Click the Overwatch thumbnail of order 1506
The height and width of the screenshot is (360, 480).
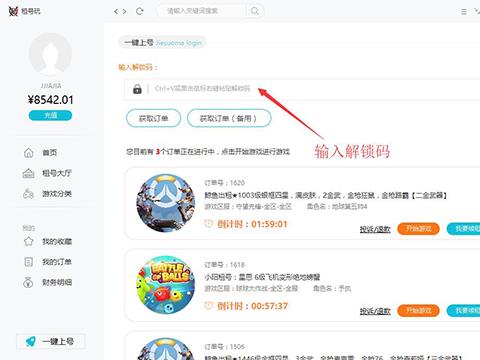pos(166,349)
